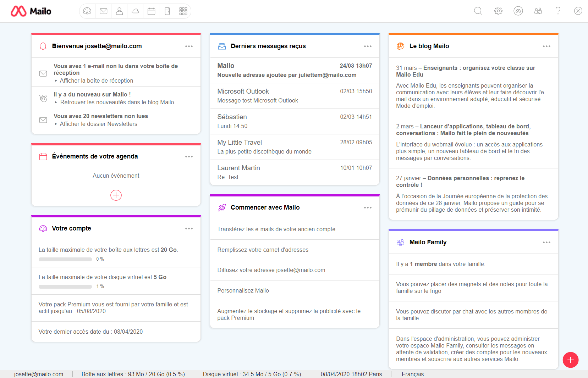Click calendar icon beside Événements de votre agenda
Image resolution: width=588 pixels, height=378 pixels.
tap(43, 156)
